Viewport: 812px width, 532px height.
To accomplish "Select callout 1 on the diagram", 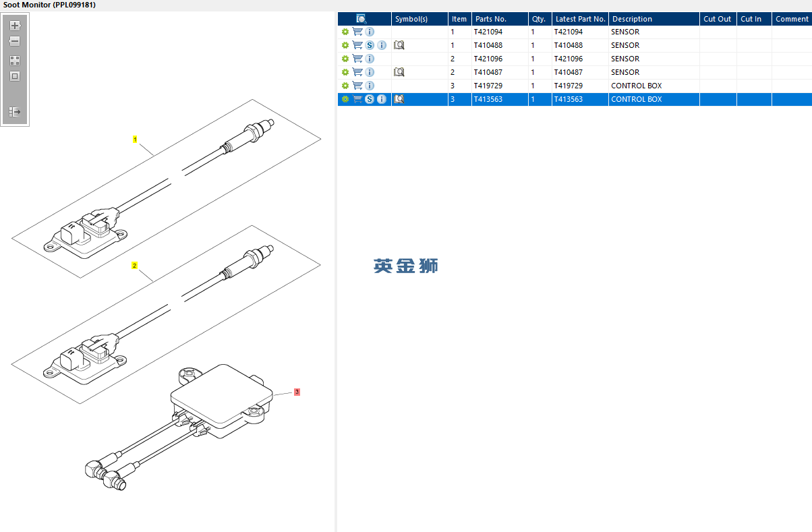I will pyautogui.click(x=135, y=140).
